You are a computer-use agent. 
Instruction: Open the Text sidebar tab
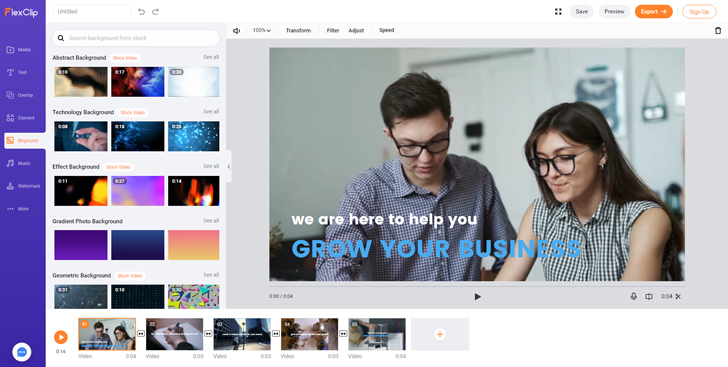[x=17, y=72]
